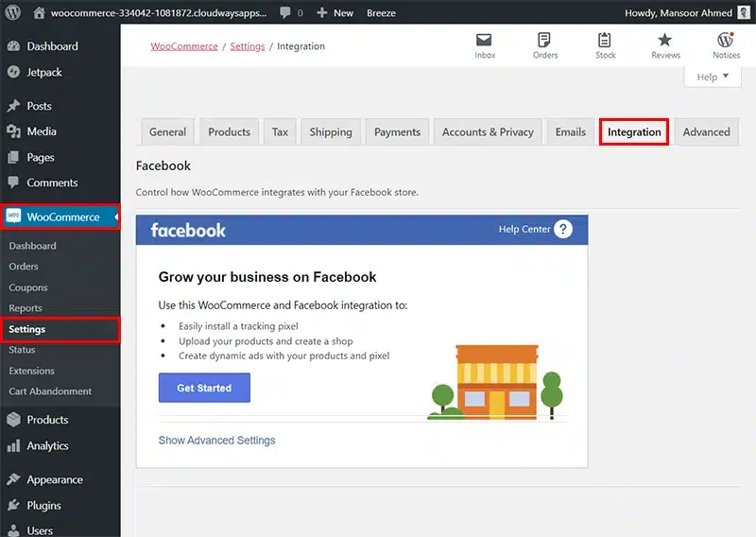
Task: Click the Comments sidebar bubble icon
Action: pyautogui.click(x=14, y=182)
